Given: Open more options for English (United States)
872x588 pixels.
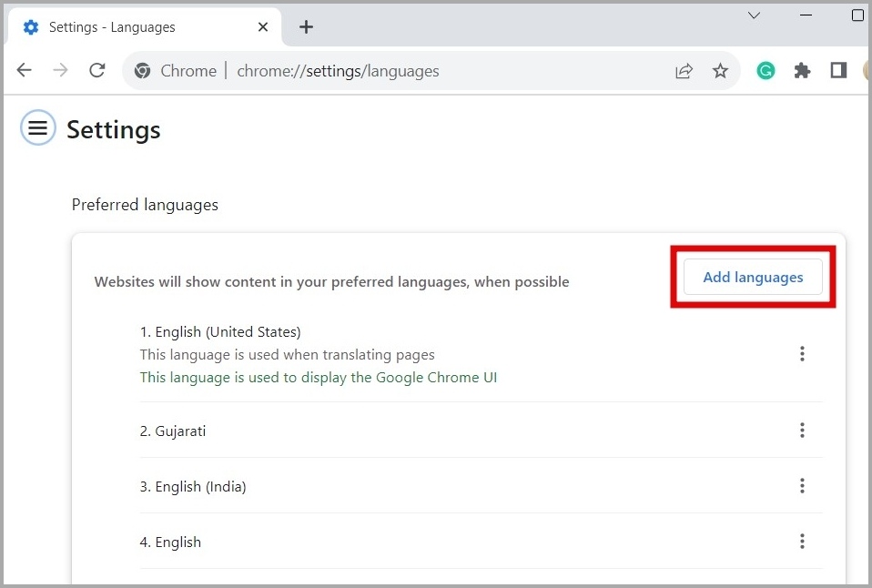Looking at the screenshot, I should (x=802, y=354).
